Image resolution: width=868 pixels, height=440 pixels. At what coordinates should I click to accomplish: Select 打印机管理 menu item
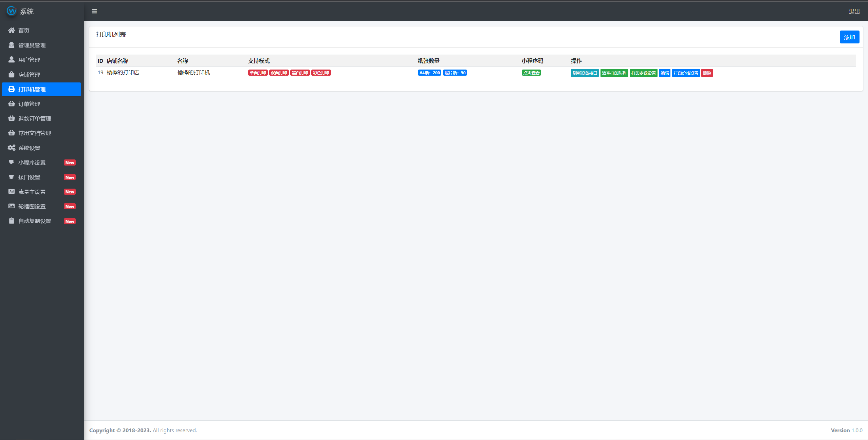(41, 89)
